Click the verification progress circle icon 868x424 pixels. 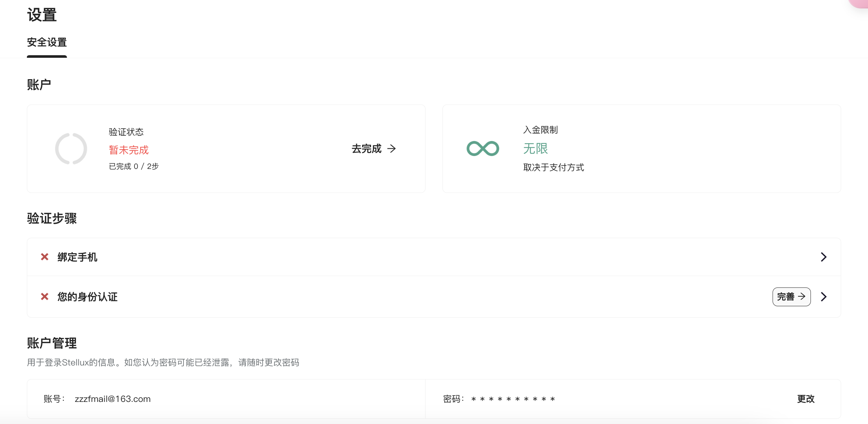71,149
